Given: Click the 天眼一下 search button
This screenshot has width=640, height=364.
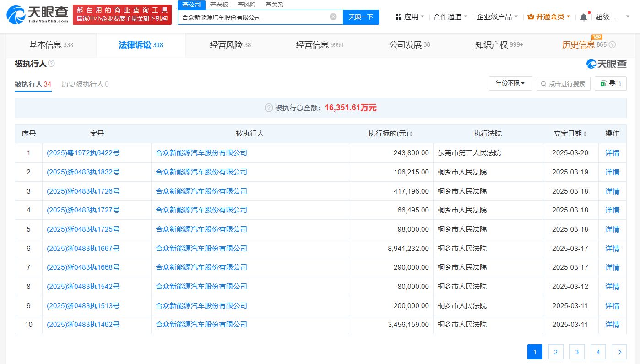Looking at the screenshot, I should coord(361,17).
